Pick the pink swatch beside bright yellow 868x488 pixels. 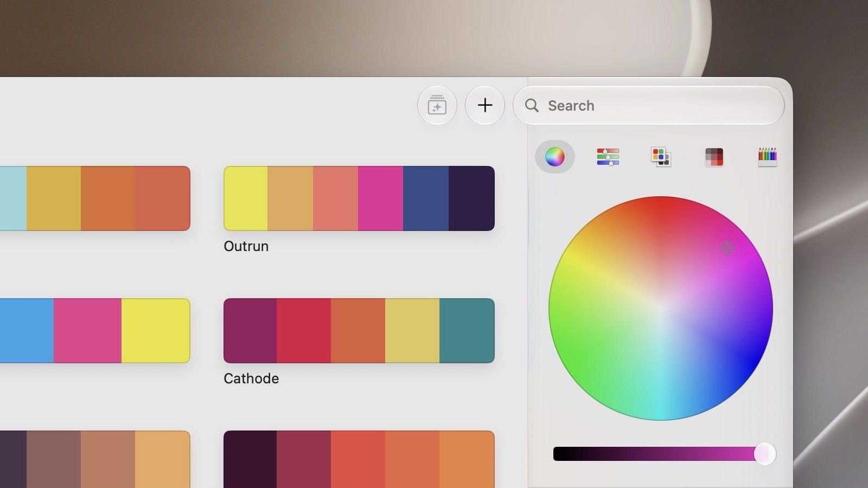click(x=87, y=331)
